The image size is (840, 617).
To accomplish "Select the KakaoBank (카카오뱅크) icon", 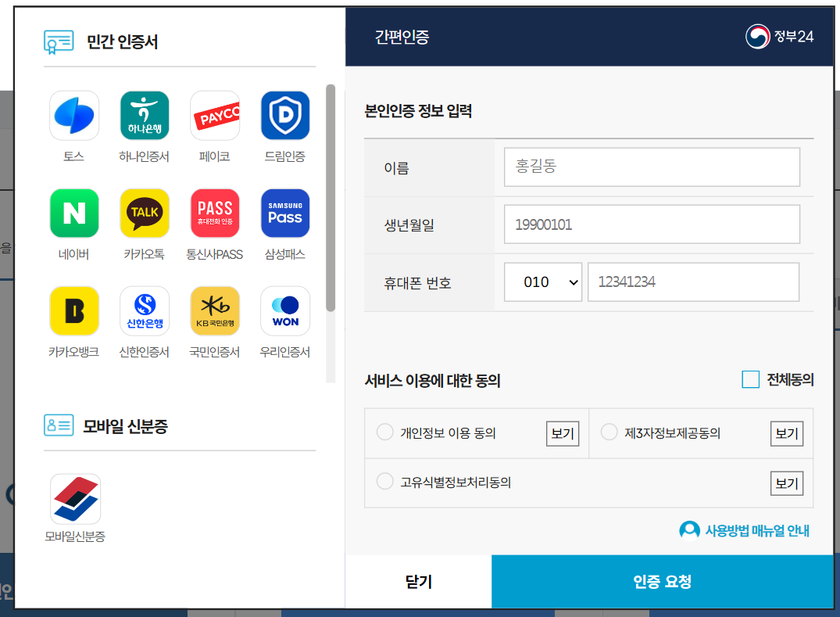I will pyautogui.click(x=74, y=311).
